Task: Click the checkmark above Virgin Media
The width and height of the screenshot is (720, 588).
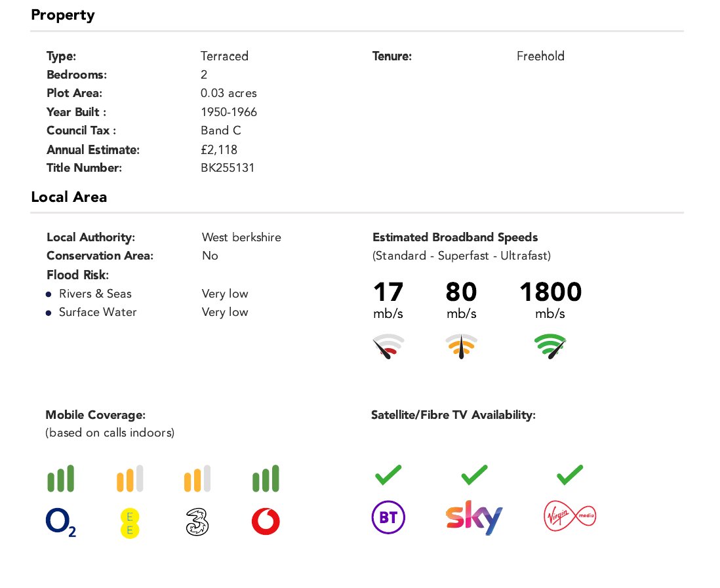Action: click(x=570, y=475)
